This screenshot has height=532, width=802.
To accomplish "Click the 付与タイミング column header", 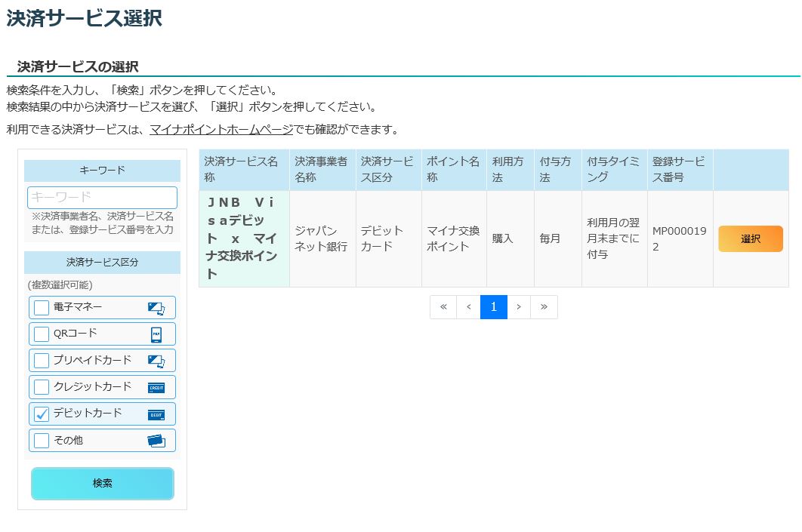I will [615, 170].
